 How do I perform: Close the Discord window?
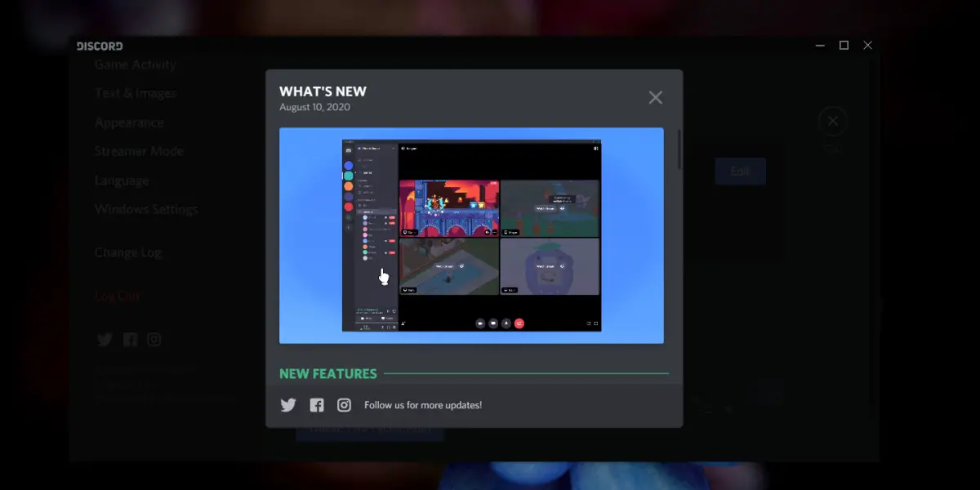[867, 46]
